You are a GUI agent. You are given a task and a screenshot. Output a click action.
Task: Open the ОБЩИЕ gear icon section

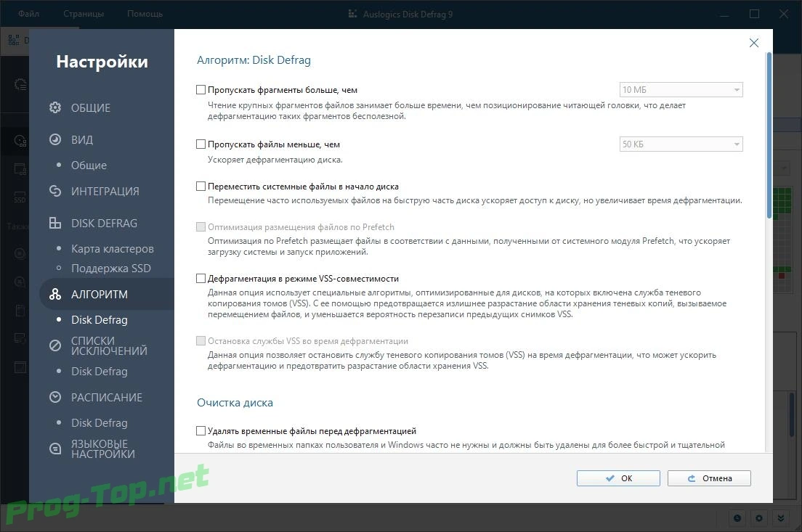point(55,108)
